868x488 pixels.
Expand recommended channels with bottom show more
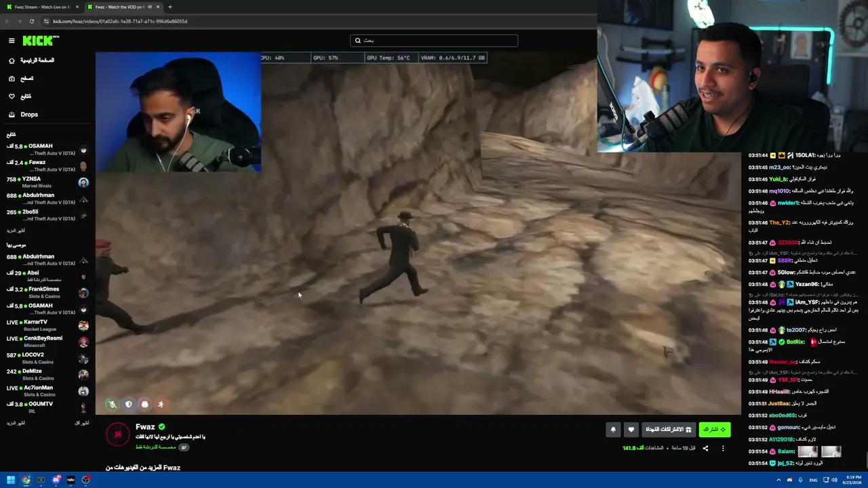click(x=16, y=423)
